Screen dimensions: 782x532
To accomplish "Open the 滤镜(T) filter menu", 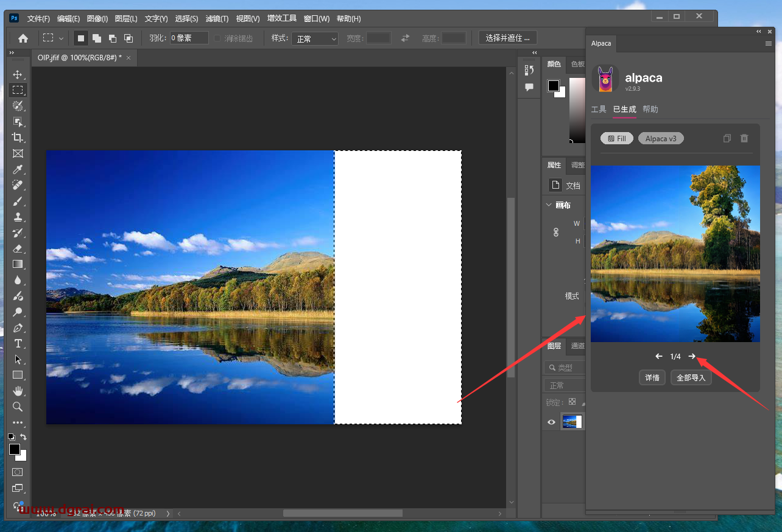I will click(217, 19).
